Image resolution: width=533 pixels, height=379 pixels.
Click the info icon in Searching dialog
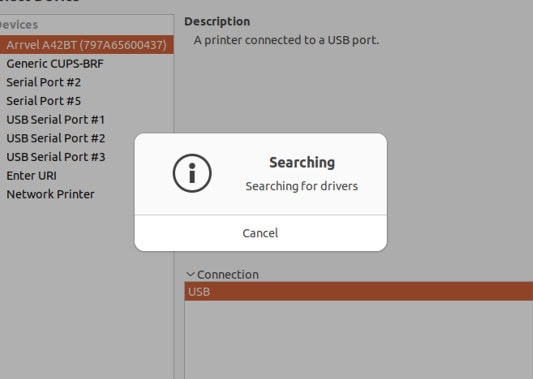(x=192, y=173)
